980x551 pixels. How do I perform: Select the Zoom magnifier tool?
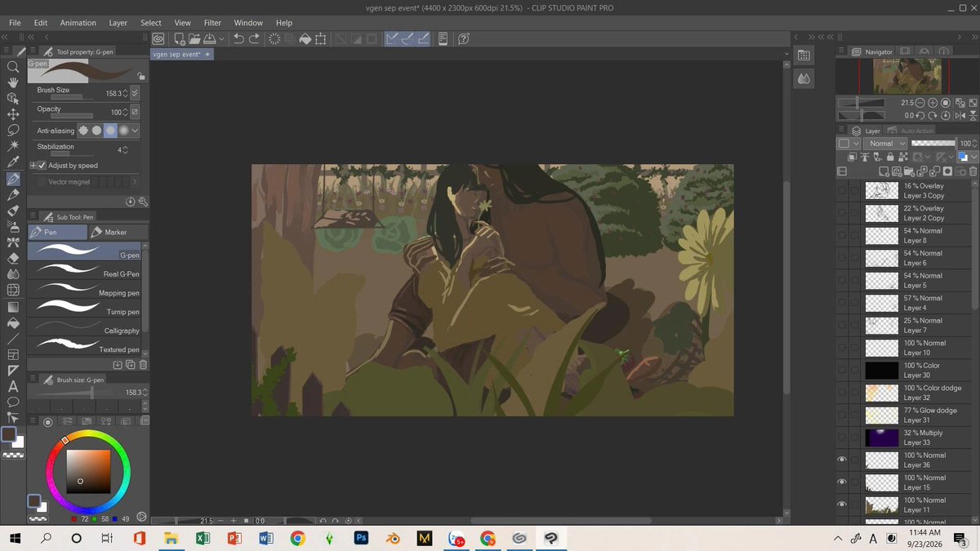tap(13, 67)
